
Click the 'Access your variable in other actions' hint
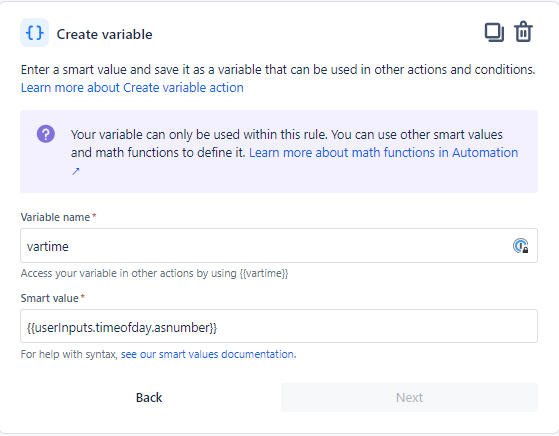click(154, 273)
